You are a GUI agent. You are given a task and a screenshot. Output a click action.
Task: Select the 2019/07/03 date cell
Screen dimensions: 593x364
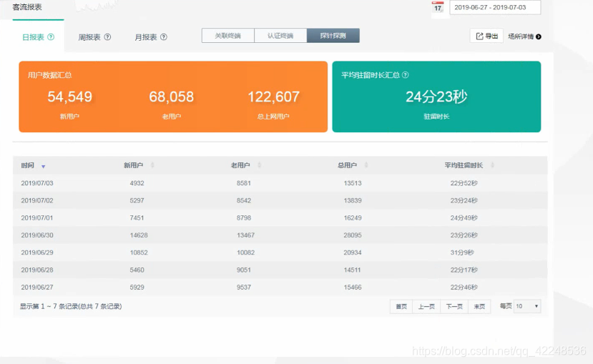point(37,183)
